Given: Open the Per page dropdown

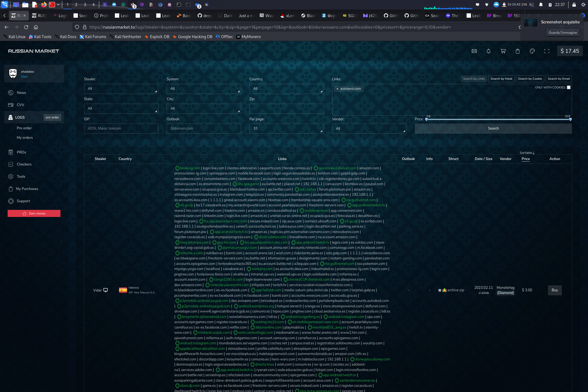Looking at the screenshot, I should 287,128.
